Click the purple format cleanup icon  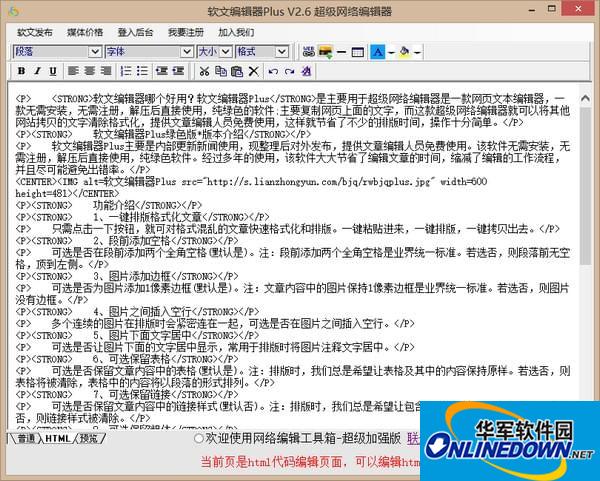click(307, 71)
